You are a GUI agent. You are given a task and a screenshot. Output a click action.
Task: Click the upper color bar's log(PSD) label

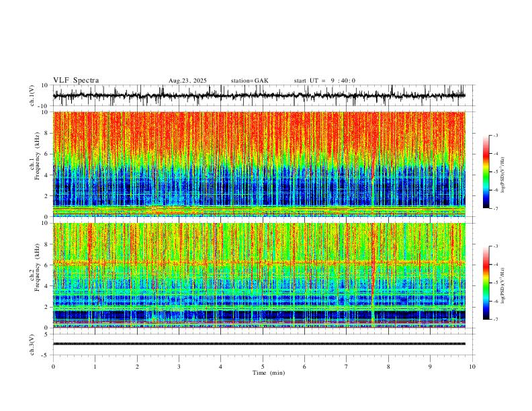pos(503,175)
